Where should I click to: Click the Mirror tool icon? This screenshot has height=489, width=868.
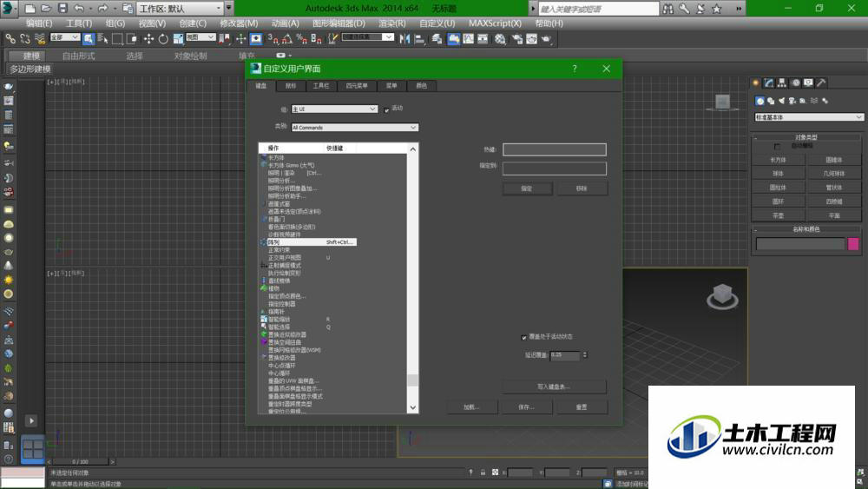pyautogui.click(x=404, y=39)
